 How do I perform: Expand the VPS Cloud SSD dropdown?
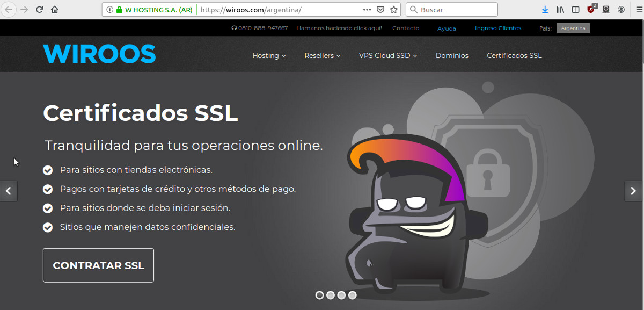387,56
